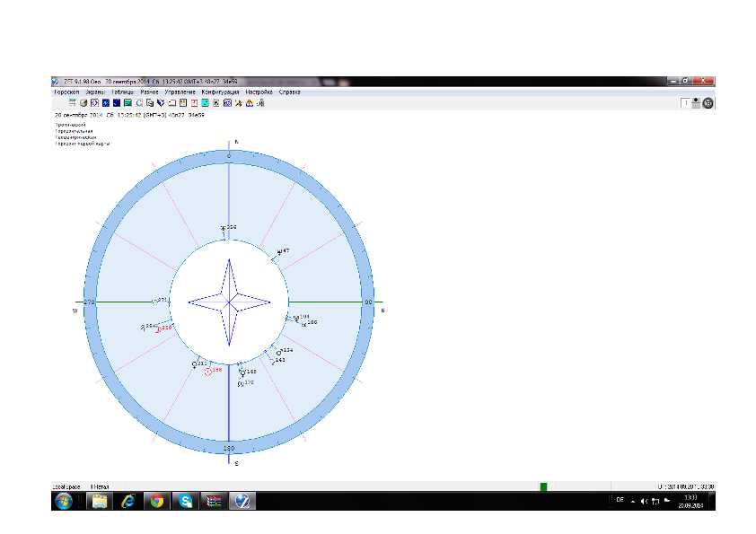The height and width of the screenshot is (534, 756).
Task: Click the compass star at chart center
Action: tap(229, 302)
